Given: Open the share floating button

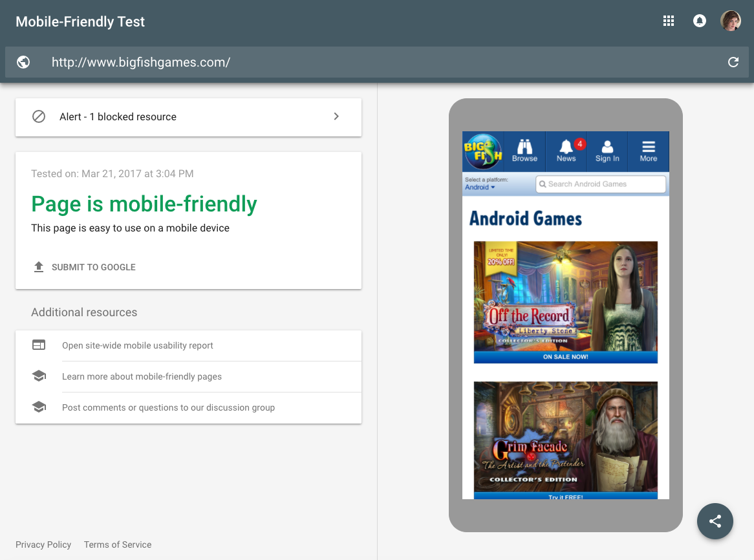Looking at the screenshot, I should click(715, 521).
